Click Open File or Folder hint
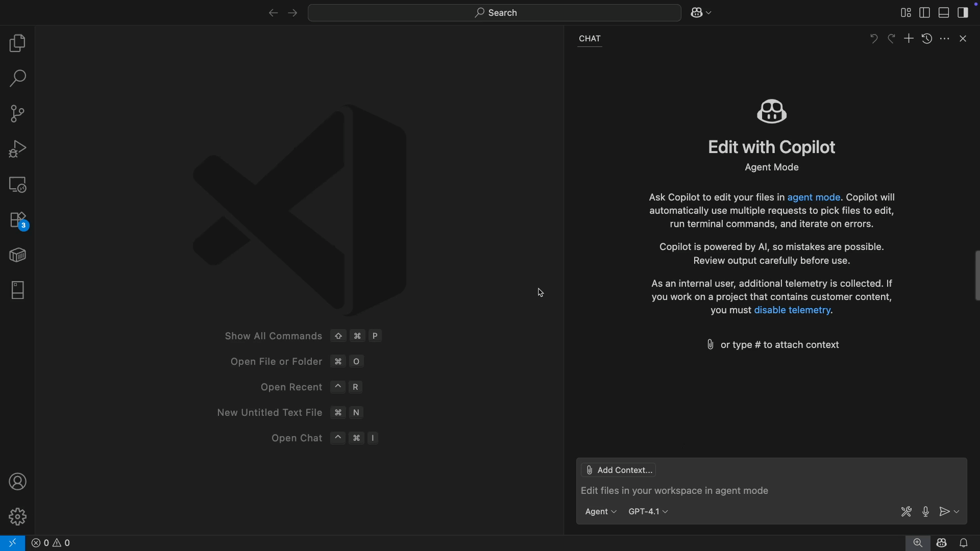 pyautogui.click(x=297, y=362)
